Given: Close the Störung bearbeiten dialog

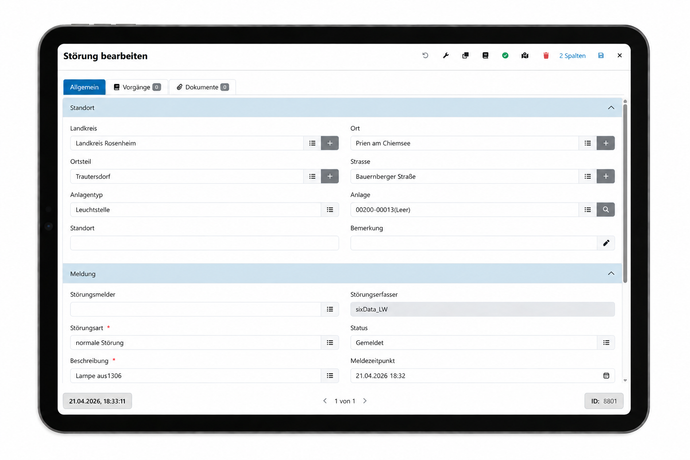Looking at the screenshot, I should [620, 55].
